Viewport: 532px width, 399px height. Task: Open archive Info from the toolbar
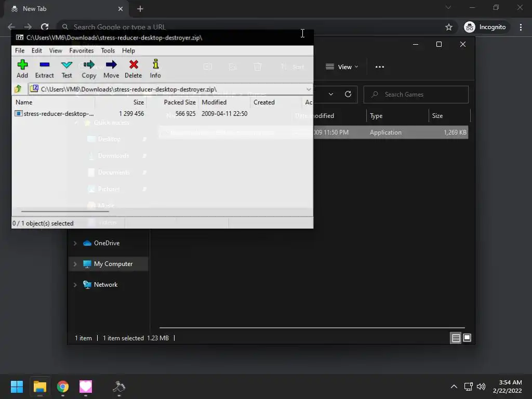coord(155,69)
